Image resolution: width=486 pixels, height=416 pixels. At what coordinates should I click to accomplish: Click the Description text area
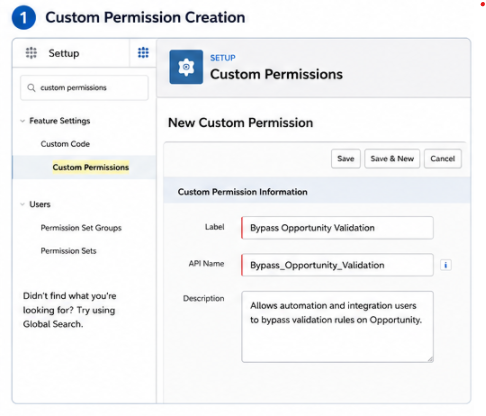(337, 327)
